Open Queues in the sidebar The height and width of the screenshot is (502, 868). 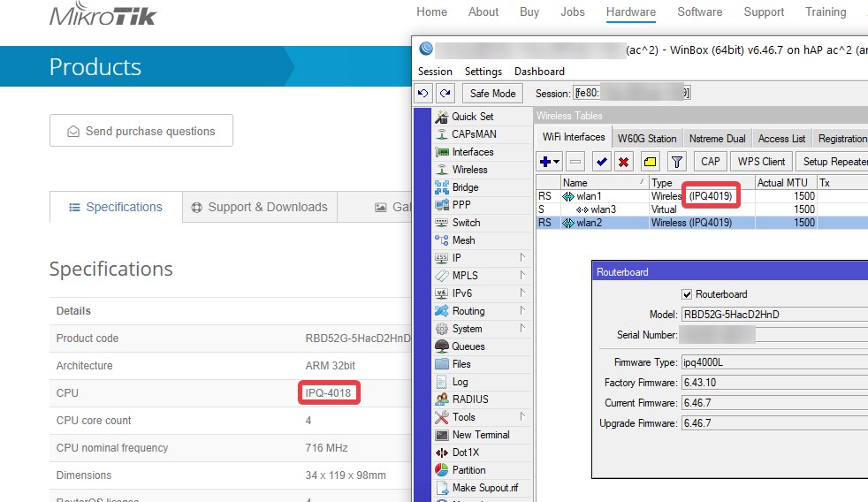click(468, 346)
